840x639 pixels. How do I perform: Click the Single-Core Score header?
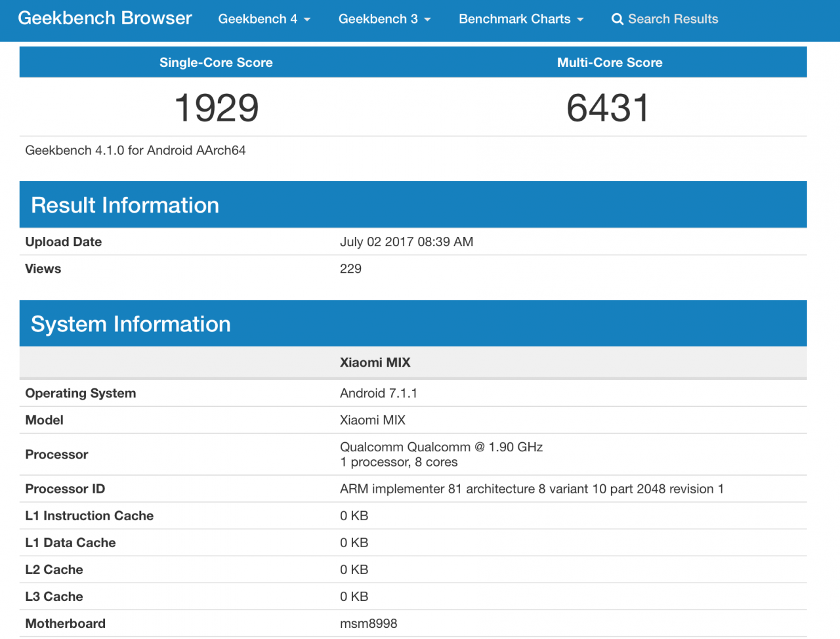click(216, 62)
